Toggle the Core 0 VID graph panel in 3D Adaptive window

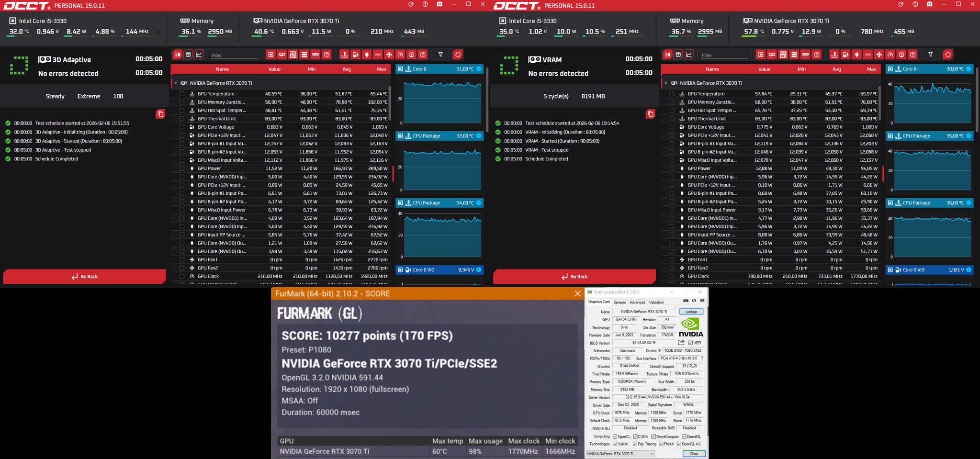click(x=401, y=270)
